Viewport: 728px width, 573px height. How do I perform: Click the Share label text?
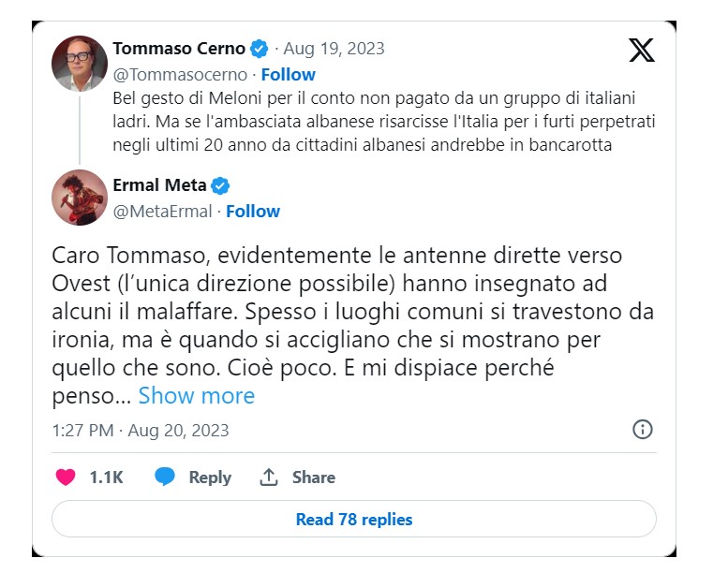313,477
